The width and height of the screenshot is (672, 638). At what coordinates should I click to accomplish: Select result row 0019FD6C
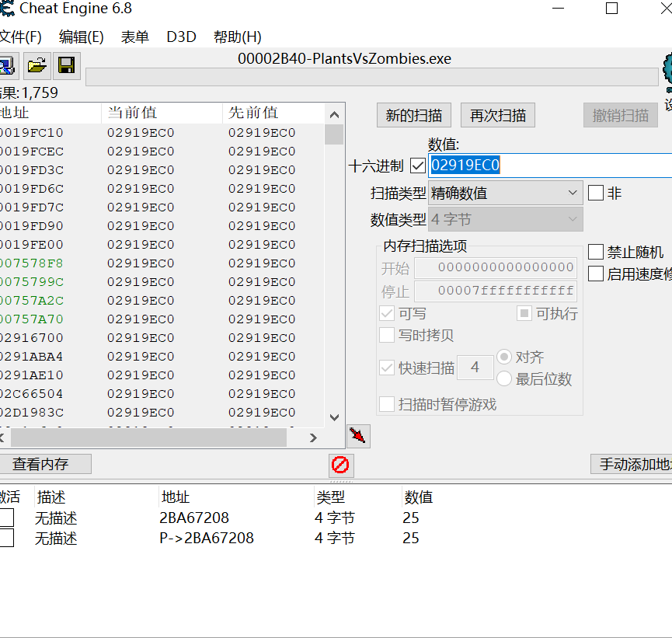[162, 189]
